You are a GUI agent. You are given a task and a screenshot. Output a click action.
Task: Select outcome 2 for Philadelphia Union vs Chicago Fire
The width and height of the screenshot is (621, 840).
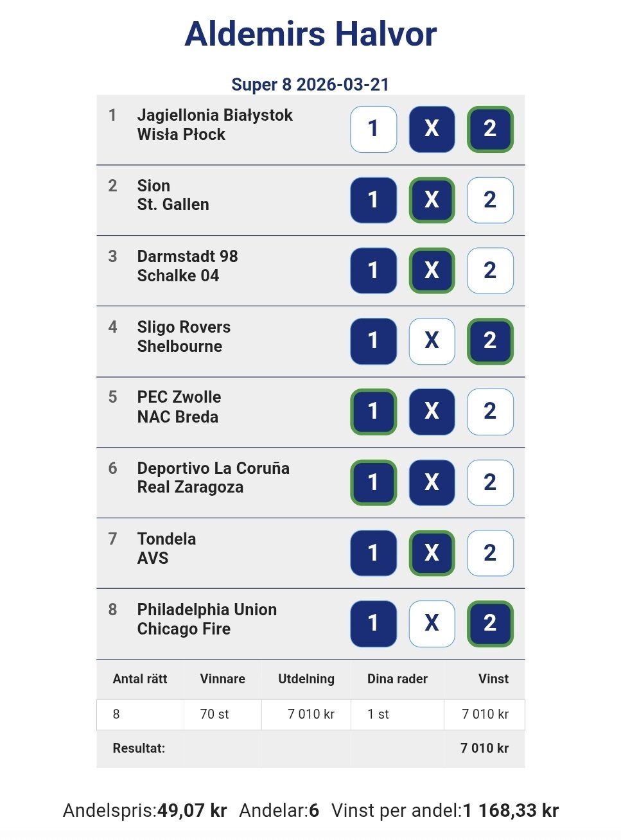point(490,624)
